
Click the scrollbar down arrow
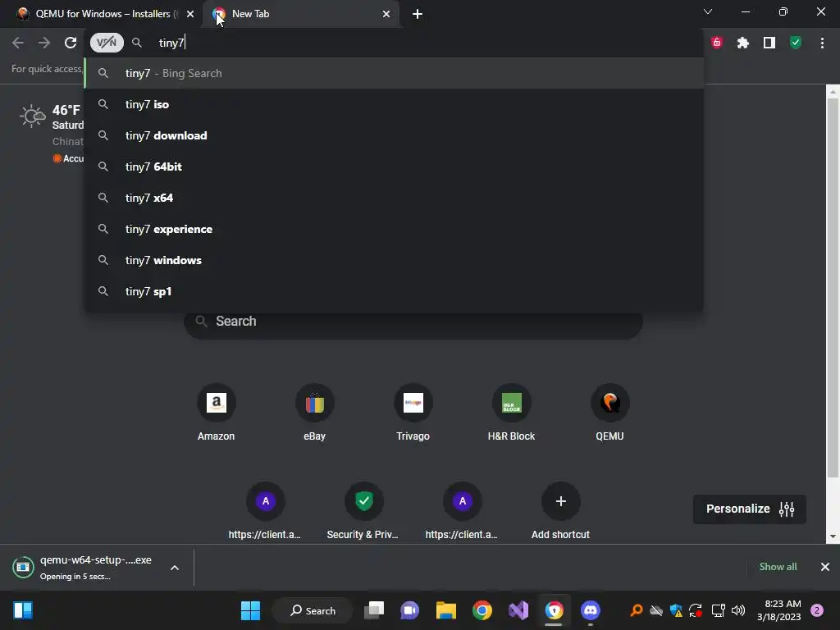pyautogui.click(x=833, y=536)
